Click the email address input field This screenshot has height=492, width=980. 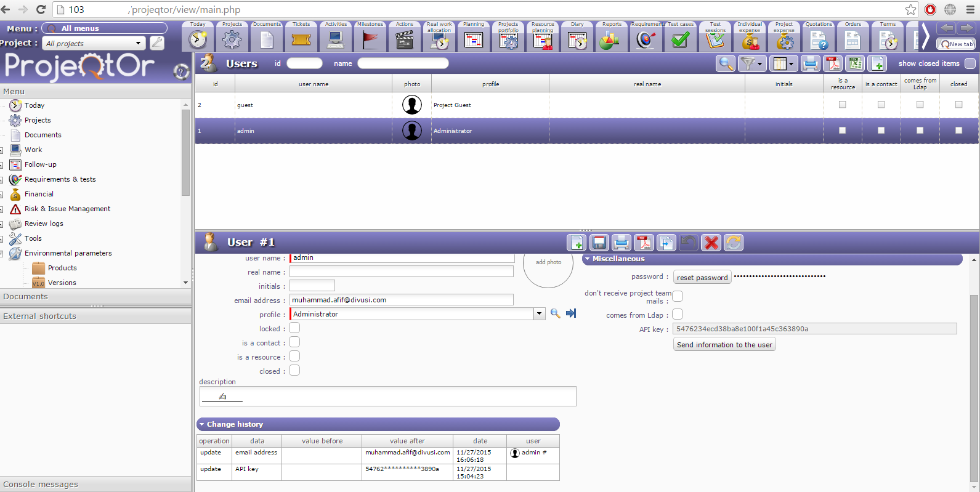pyautogui.click(x=401, y=300)
